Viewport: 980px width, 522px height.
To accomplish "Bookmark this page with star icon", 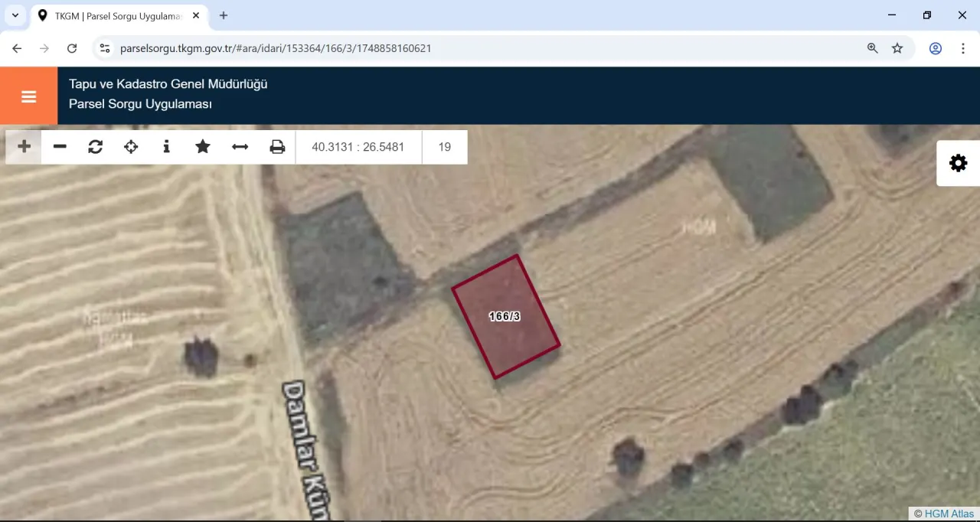I will pos(897,48).
